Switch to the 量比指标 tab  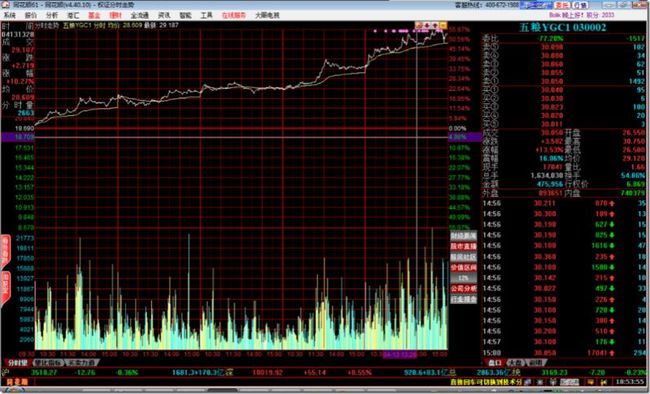48,363
